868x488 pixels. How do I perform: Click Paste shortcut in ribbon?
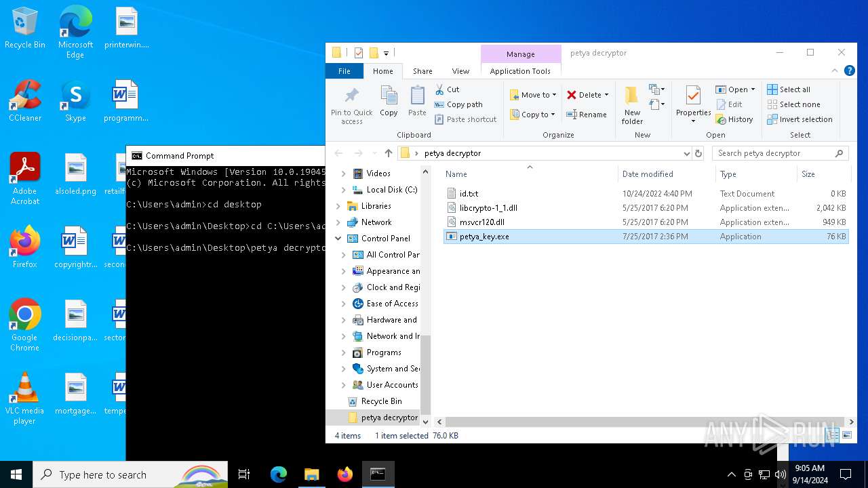[x=465, y=119]
